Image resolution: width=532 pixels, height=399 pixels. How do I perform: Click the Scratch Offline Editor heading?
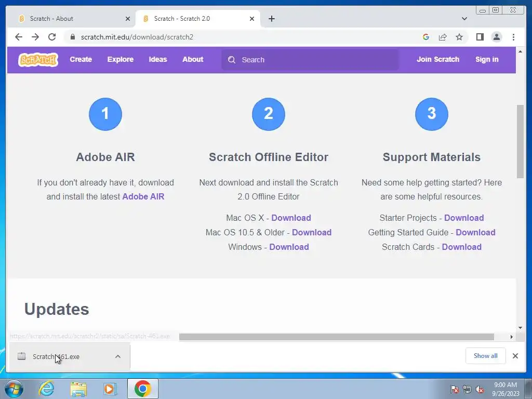pyautogui.click(x=269, y=157)
